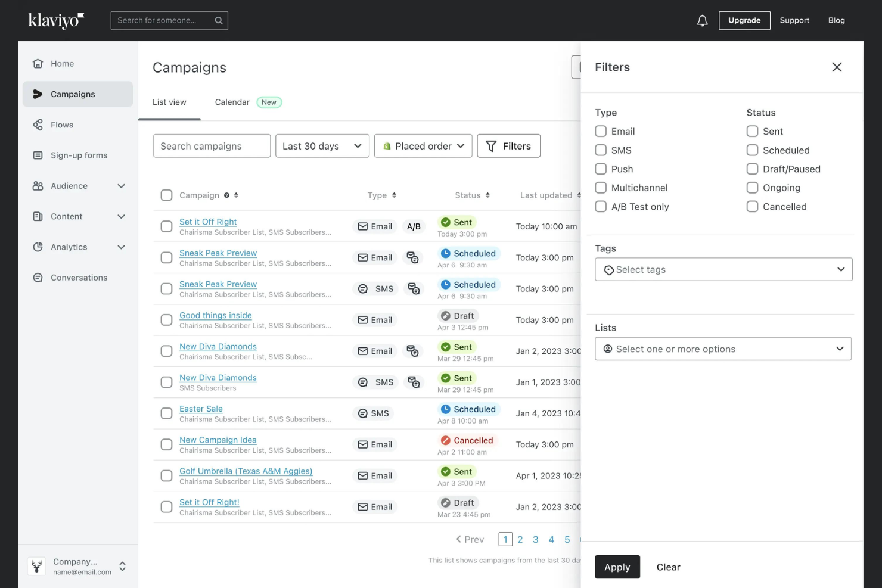The width and height of the screenshot is (882, 588).
Task: Open Sign-up forms in sidebar
Action: pyautogui.click(x=77, y=155)
